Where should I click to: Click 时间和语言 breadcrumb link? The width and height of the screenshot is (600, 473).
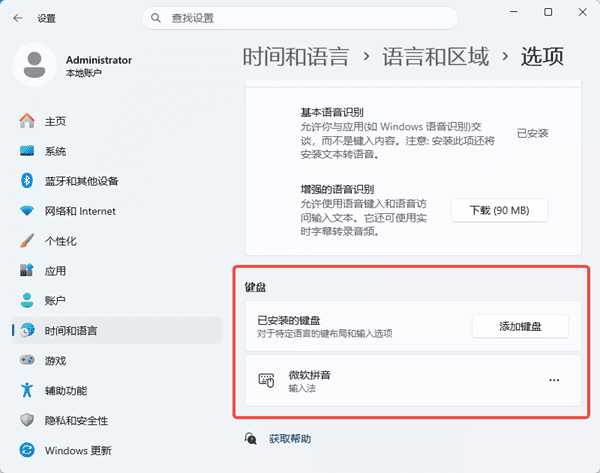(296, 57)
